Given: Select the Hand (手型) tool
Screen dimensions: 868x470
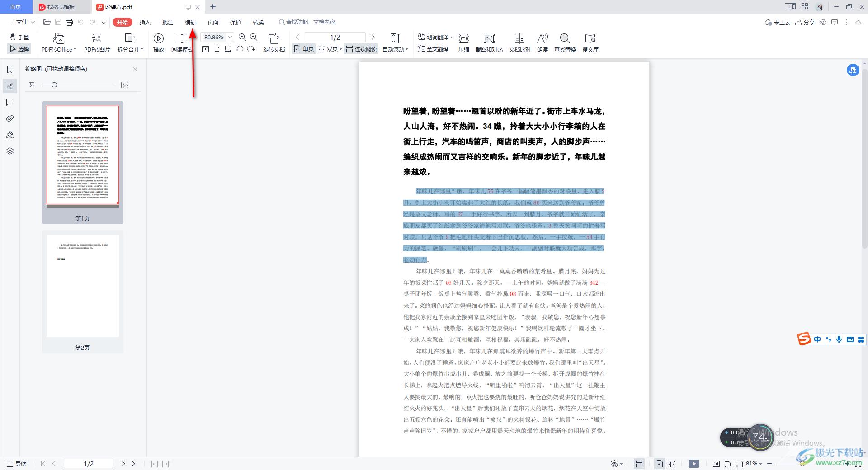Looking at the screenshot, I should [19, 37].
